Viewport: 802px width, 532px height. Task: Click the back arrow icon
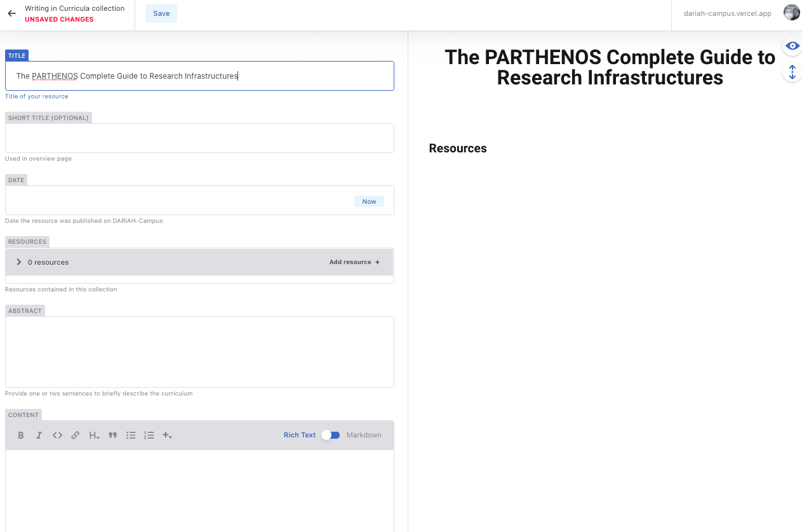click(11, 13)
